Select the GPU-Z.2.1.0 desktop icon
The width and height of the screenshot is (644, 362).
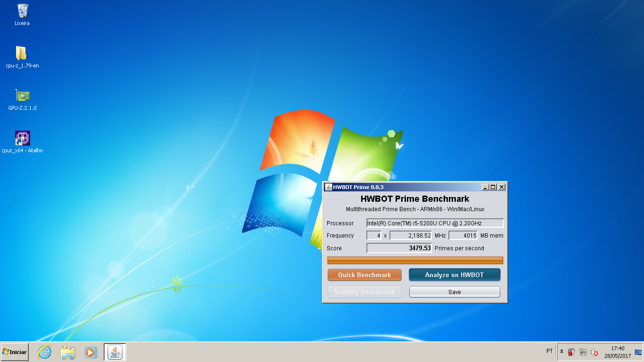click(22, 99)
